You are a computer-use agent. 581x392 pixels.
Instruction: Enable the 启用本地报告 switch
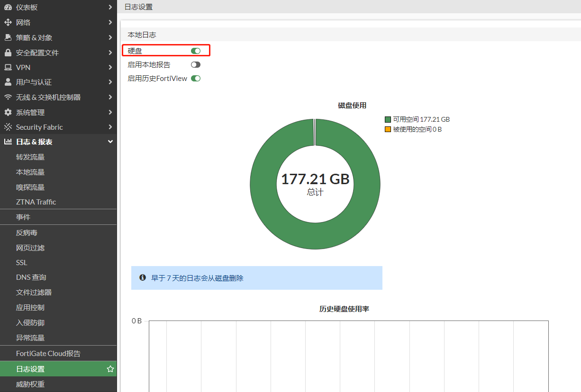point(196,65)
